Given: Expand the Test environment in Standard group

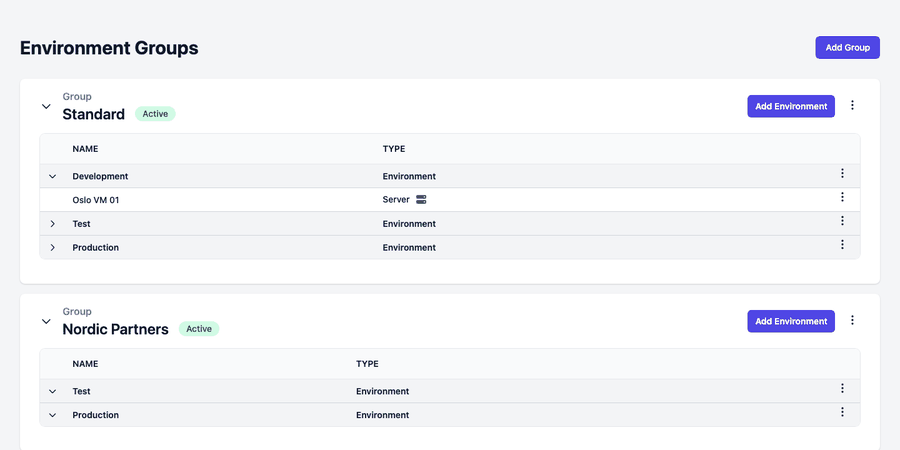Looking at the screenshot, I should point(53,224).
